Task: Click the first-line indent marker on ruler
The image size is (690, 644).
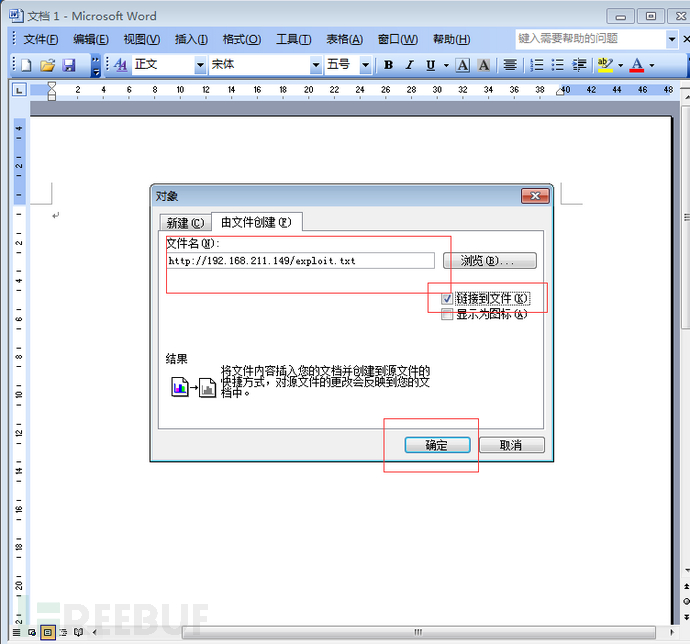Action: pyautogui.click(x=51, y=85)
